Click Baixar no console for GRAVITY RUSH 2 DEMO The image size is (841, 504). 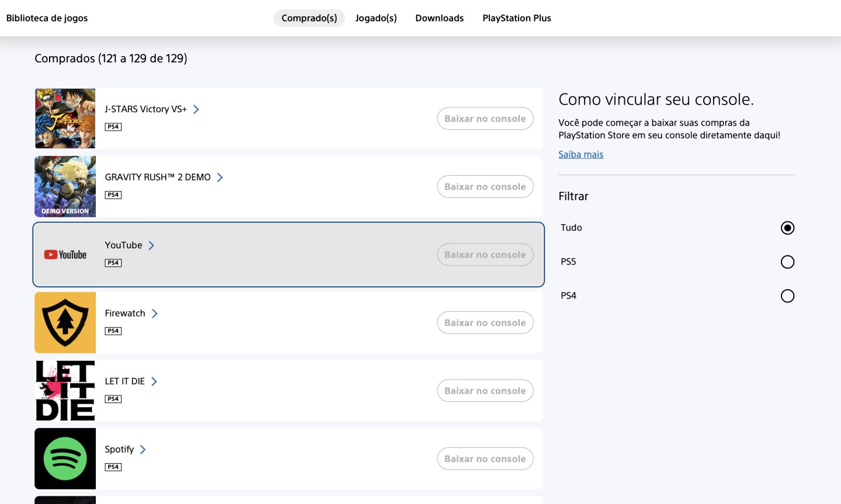point(485,187)
